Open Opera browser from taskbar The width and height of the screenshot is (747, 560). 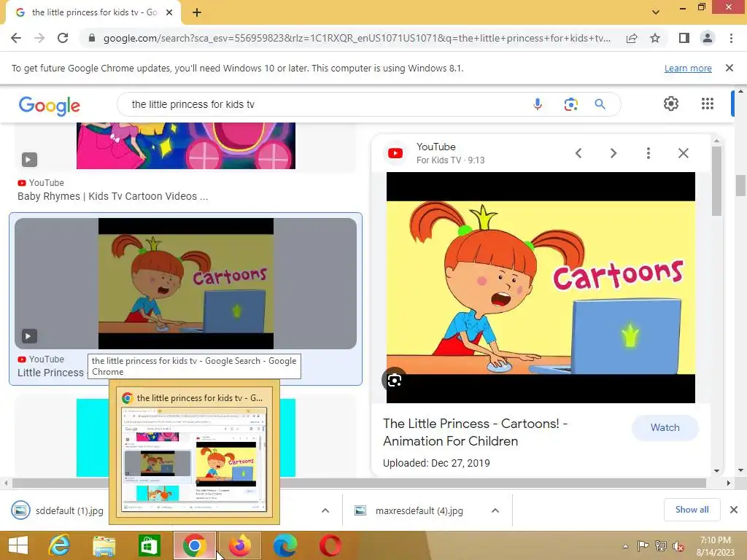330,545
